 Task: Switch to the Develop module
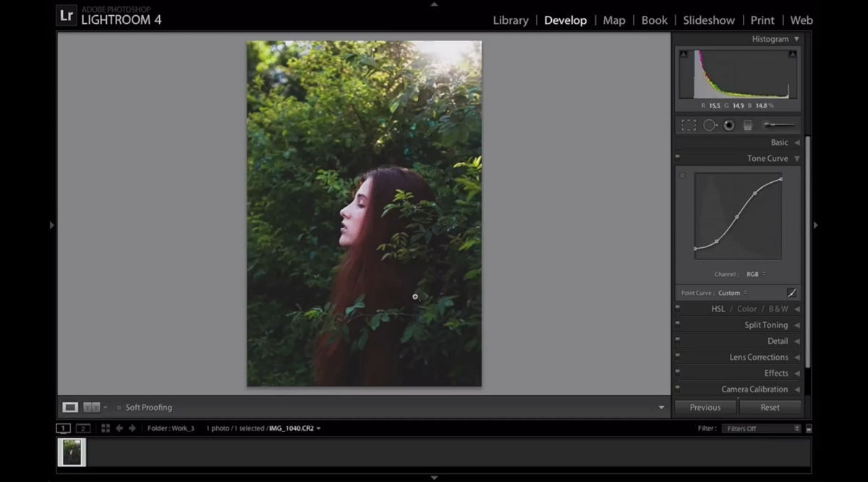(566, 20)
